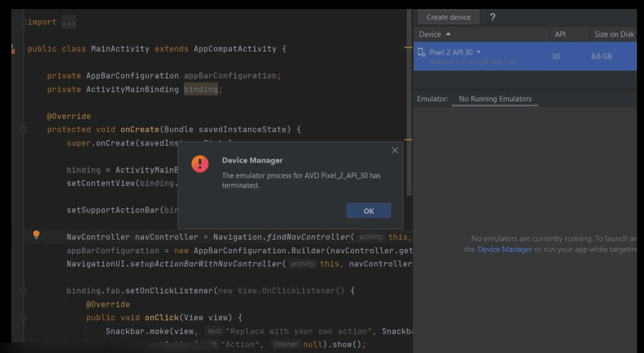Expand the collapsed import statements
This screenshot has width=644, height=353.
[x=23, y=21]
